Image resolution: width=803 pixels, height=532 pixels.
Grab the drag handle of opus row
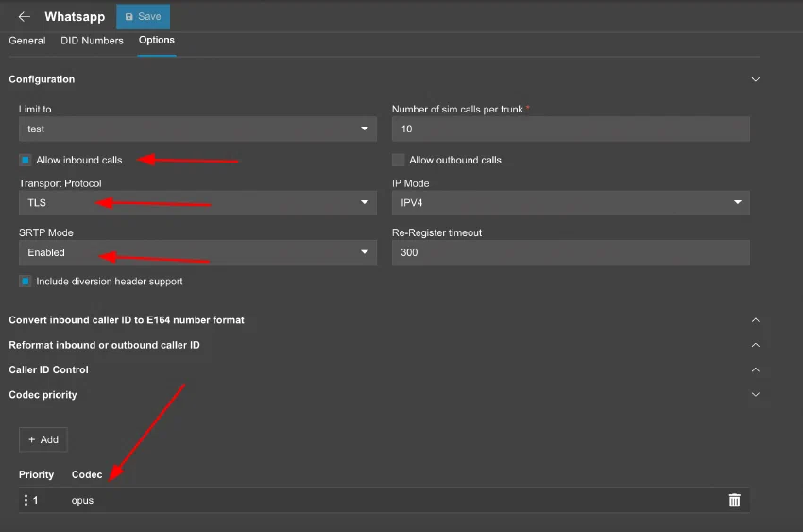tap(26, 500)
